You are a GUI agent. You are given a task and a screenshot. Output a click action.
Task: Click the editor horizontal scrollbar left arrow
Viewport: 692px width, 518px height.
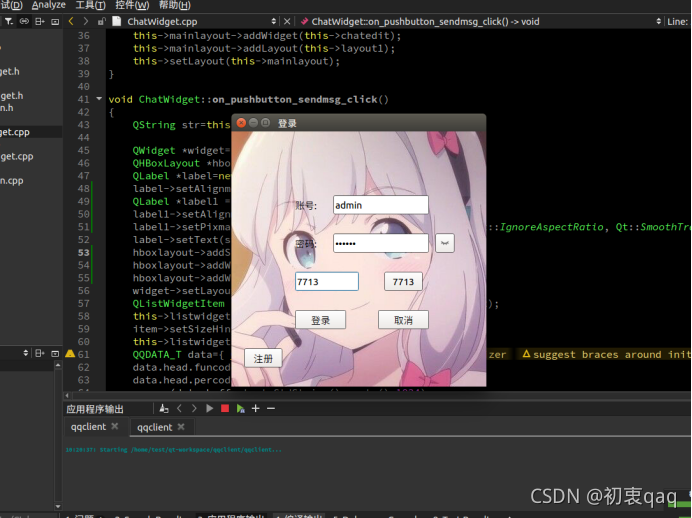click(x=67, y=395)
